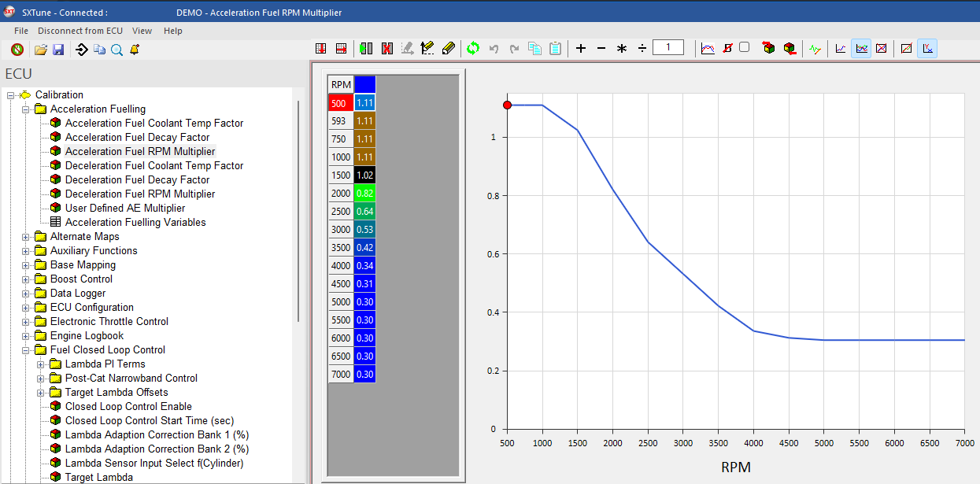Viewport: 980px width, 484px height.
Task: Click the duplicate pages toolbar icon
Action: pos(99,49)
